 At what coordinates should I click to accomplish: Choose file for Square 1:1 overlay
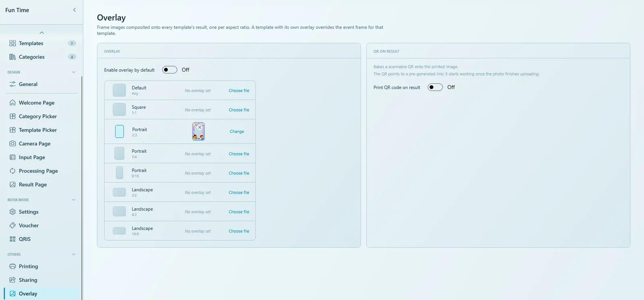click(239, 110)
